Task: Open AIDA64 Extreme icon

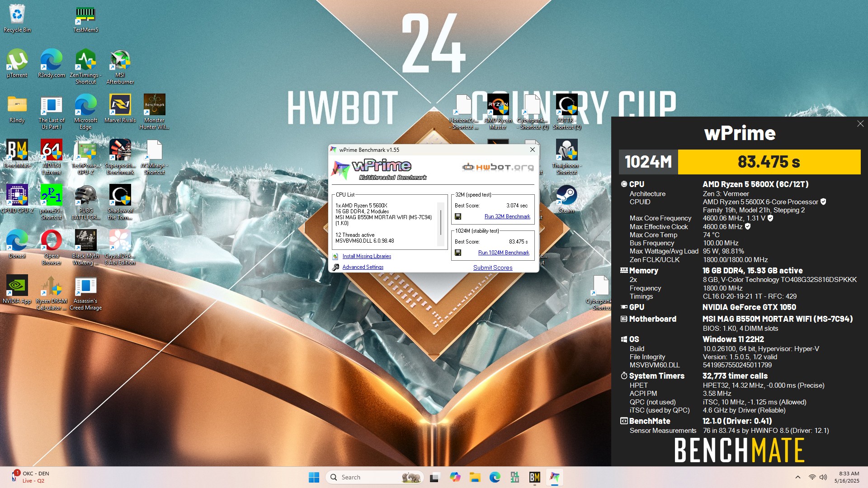Action: coord(51,157)
